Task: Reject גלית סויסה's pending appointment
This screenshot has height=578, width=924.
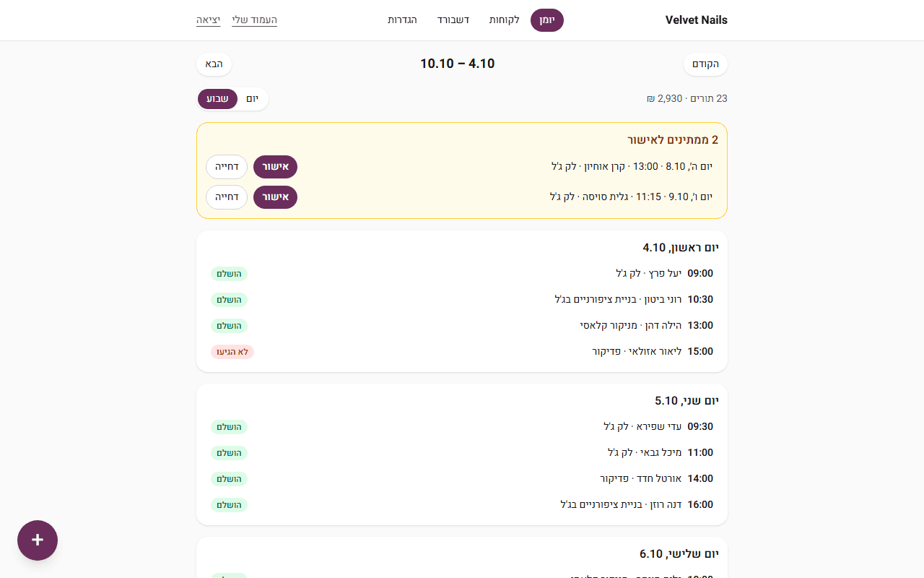Action: 227,197
